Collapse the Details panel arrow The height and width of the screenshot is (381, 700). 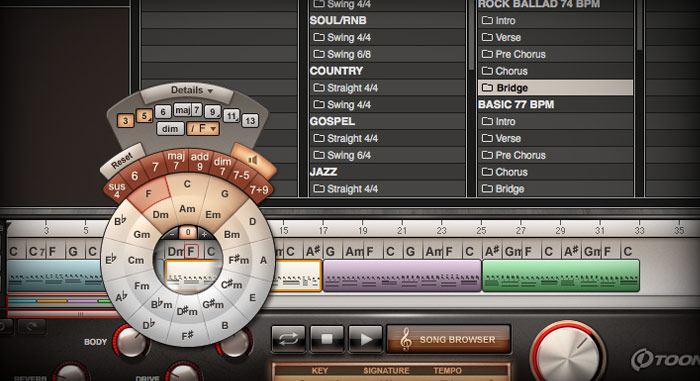pyautogui.click(x=210, y=91)
